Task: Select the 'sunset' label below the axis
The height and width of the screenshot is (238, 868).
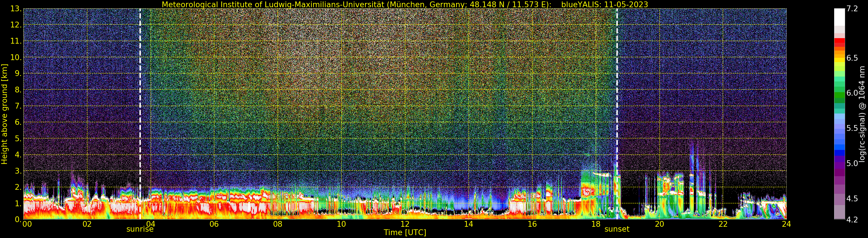Action: click(x=617, y=229)
